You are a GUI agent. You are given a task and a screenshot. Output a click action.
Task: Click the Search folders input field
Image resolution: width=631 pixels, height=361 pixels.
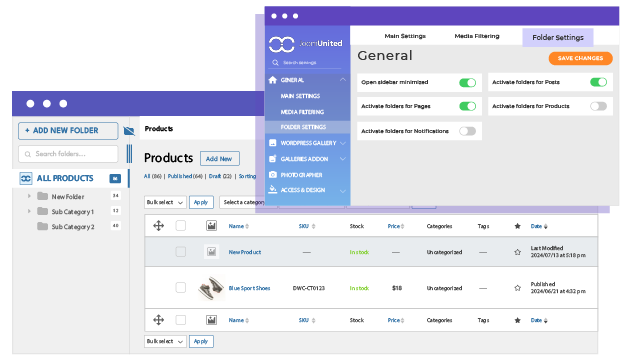68,154
